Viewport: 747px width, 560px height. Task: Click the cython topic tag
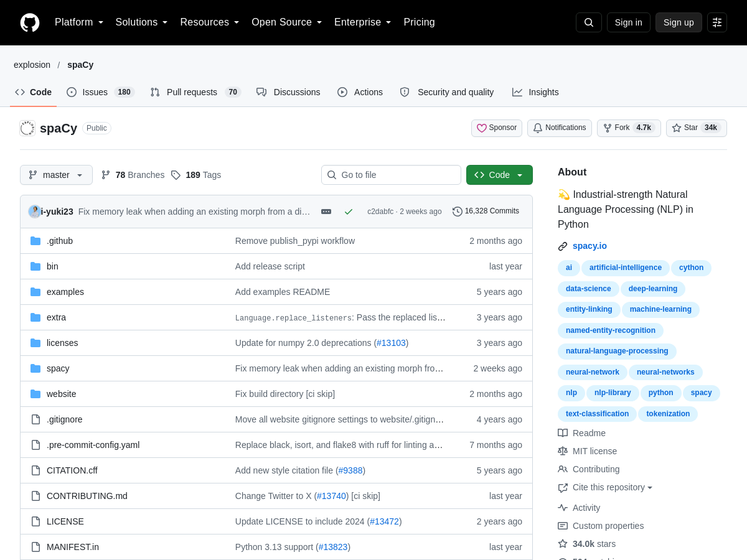point(691,268)
